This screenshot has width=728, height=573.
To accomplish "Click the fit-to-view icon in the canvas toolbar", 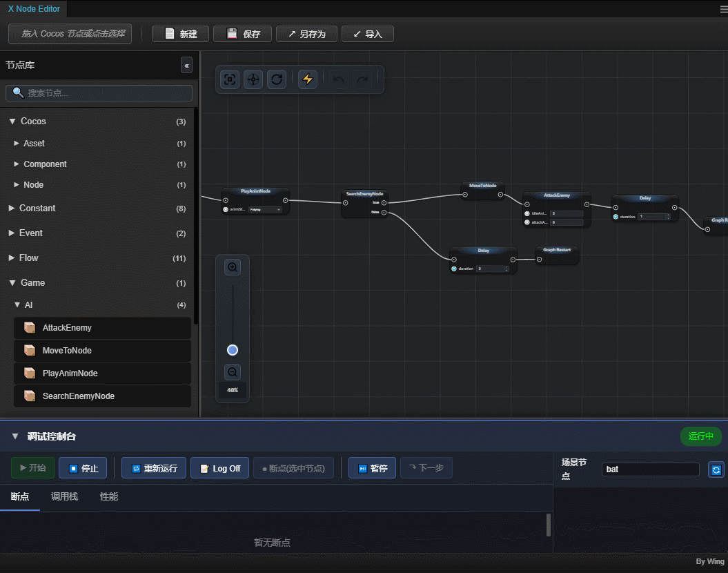I will [230, 79].
